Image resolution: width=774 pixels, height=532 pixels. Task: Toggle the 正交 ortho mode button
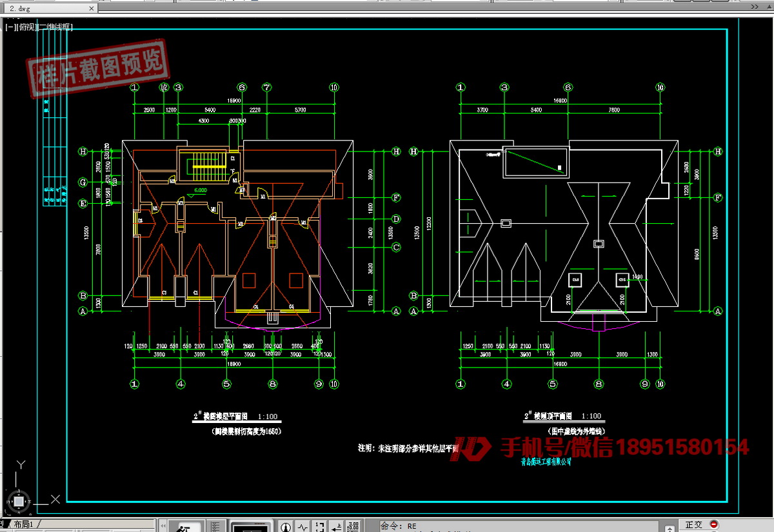point(693,525)
